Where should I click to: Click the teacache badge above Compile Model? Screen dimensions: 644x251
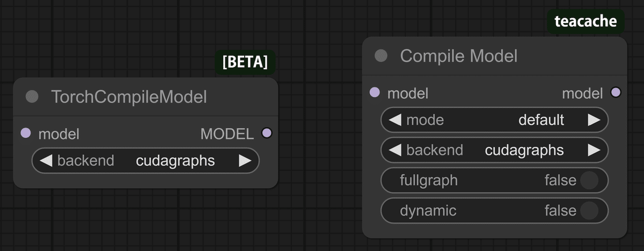(586, 21)
